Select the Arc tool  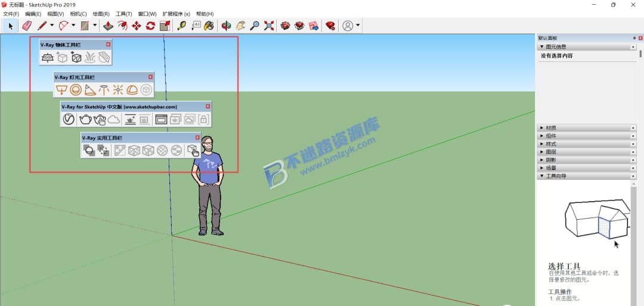coord(63,26)
